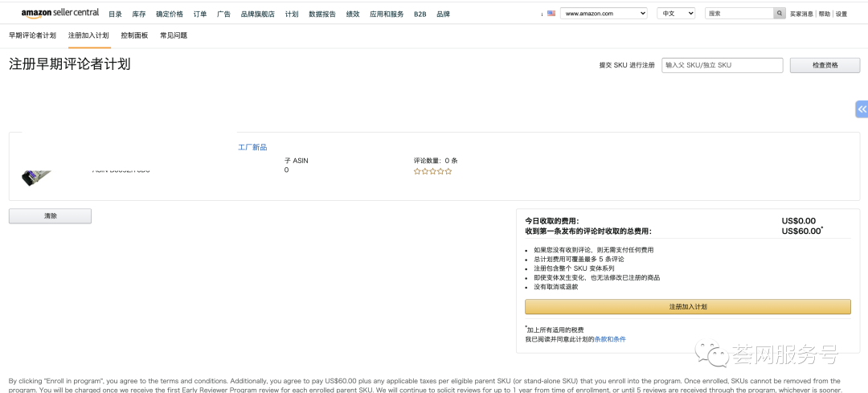Open the 广告 menu
The width and height of the screenshot is (868, 393).
point(224,14)
